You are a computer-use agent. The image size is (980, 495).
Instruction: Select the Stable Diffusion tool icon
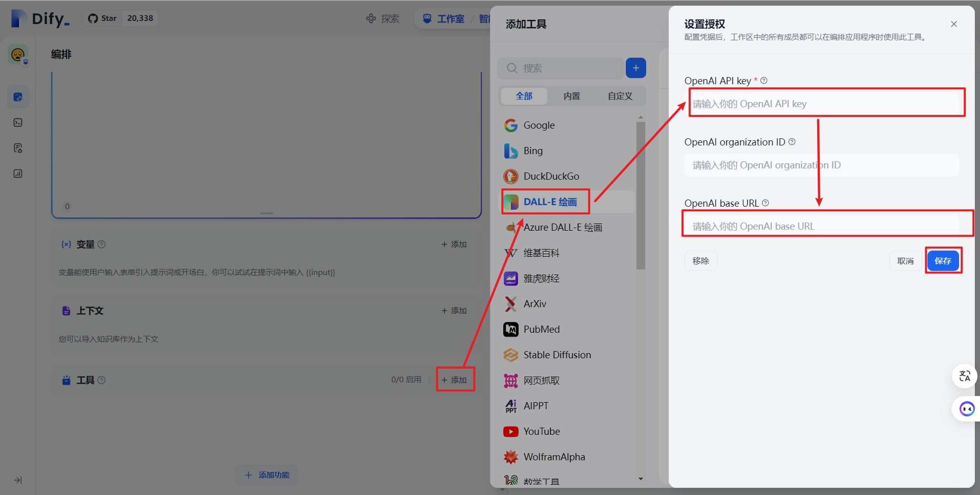pos(511,355)
